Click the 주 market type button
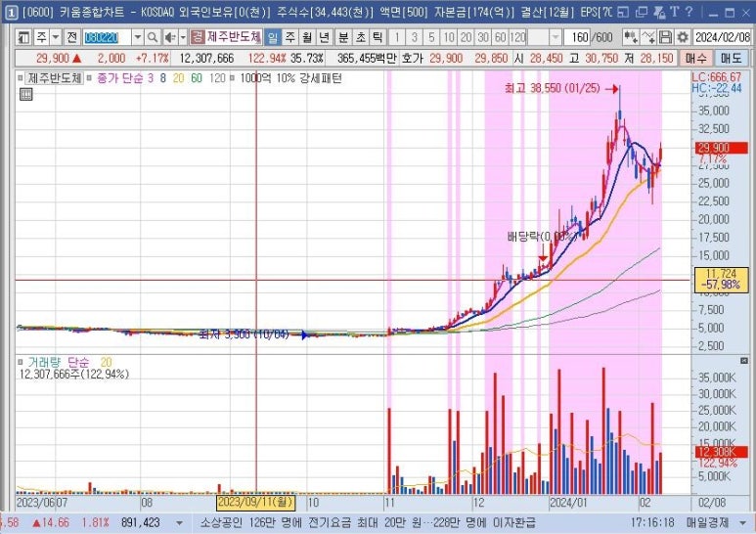The width and height of the screenshot is (756, 534). (x=42, y=36)
